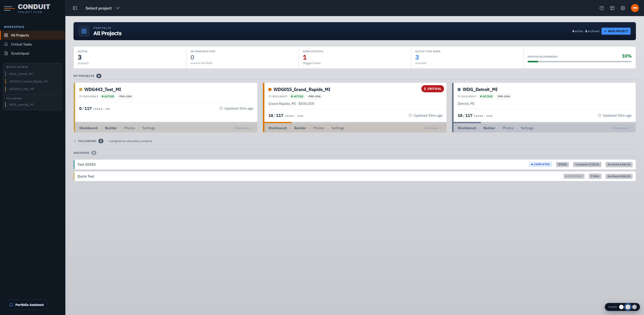Viewport: 644px width, 315px height.
Task: Click the Completed status badge
Action: click(540, 164)
